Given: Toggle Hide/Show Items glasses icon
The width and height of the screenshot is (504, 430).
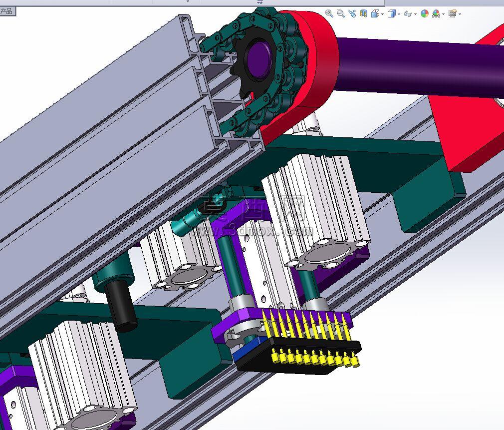Looking at the screenshot, I should pos(408,14).
